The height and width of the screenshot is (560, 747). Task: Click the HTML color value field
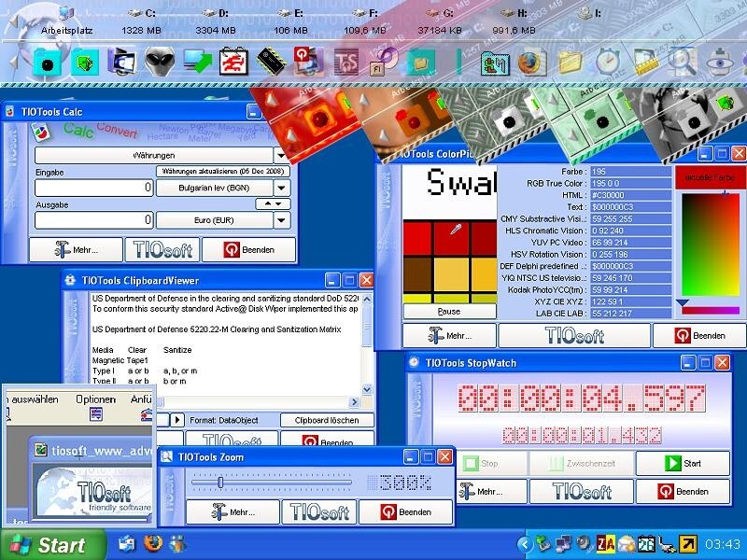point(631,195)
